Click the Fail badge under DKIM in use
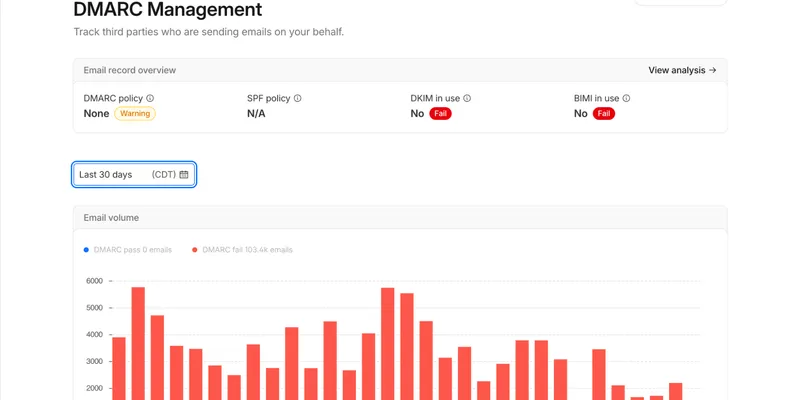This screenshot has width=800, height=400. pos(440,113)
